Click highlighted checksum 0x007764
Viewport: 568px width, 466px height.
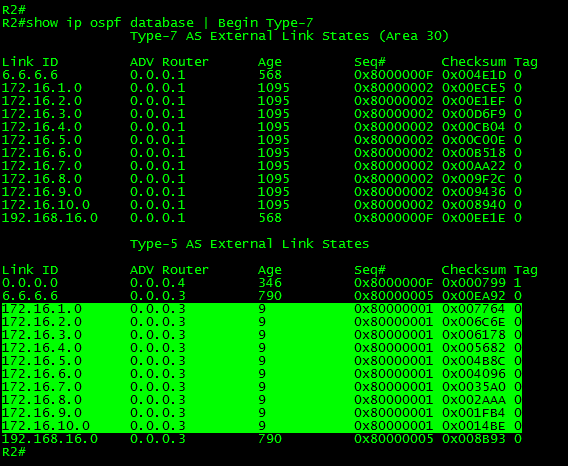(473, 309)
